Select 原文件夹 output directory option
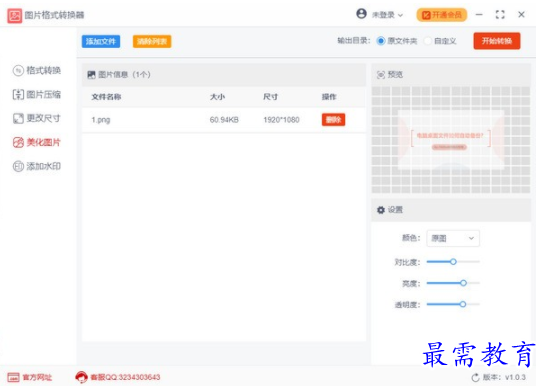This screenshot has height=386, width=544. click(397, 41)
